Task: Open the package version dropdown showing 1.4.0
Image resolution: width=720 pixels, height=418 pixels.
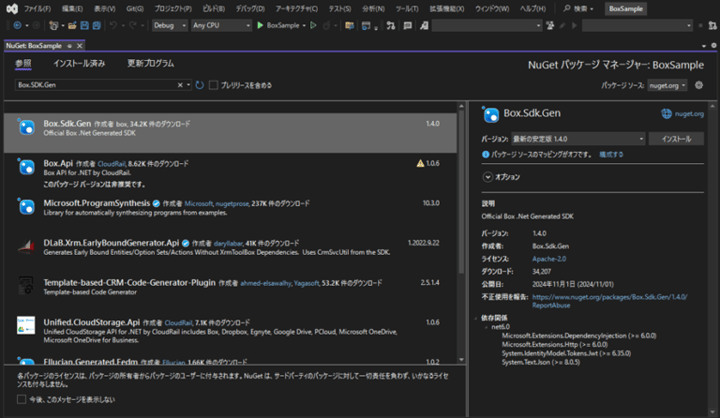Action: coord(577,138)
